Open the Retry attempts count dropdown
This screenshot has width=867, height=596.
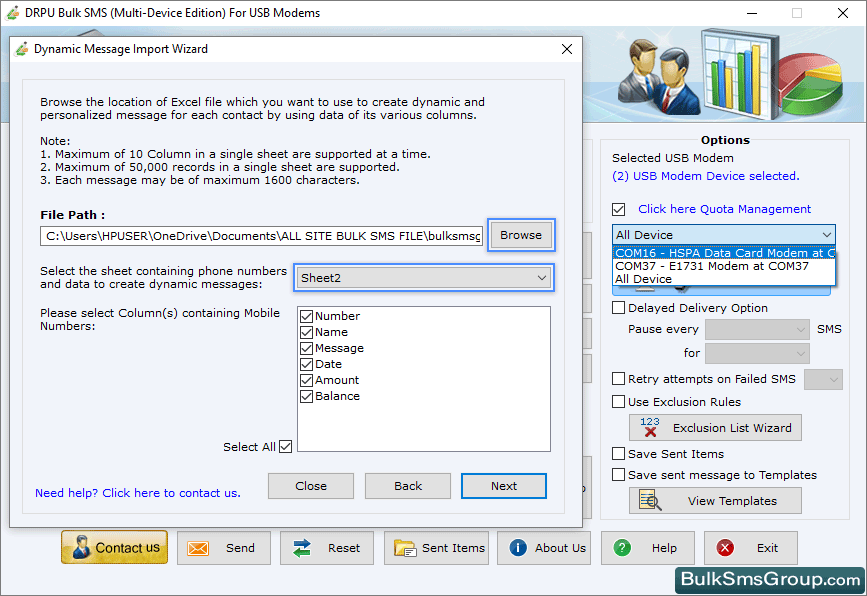point(823,379)
